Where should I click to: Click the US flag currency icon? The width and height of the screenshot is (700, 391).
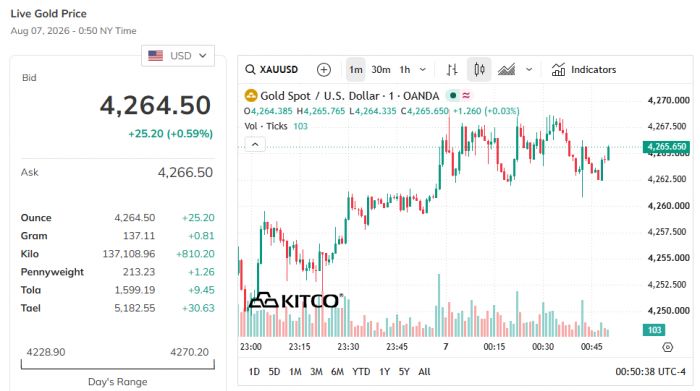155,56
